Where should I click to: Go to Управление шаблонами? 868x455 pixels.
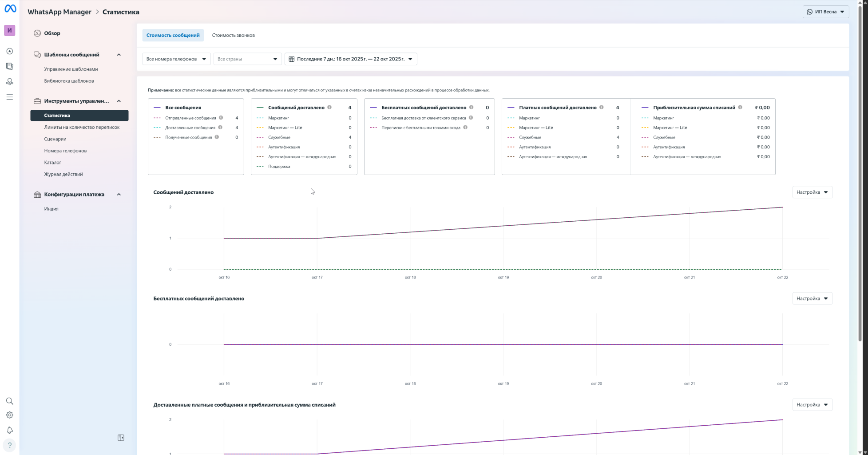click(71, 69)
